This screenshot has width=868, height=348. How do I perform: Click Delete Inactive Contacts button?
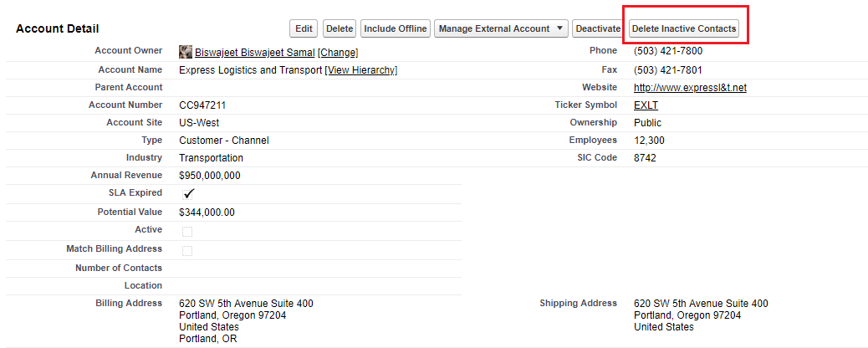pos(684,28)
